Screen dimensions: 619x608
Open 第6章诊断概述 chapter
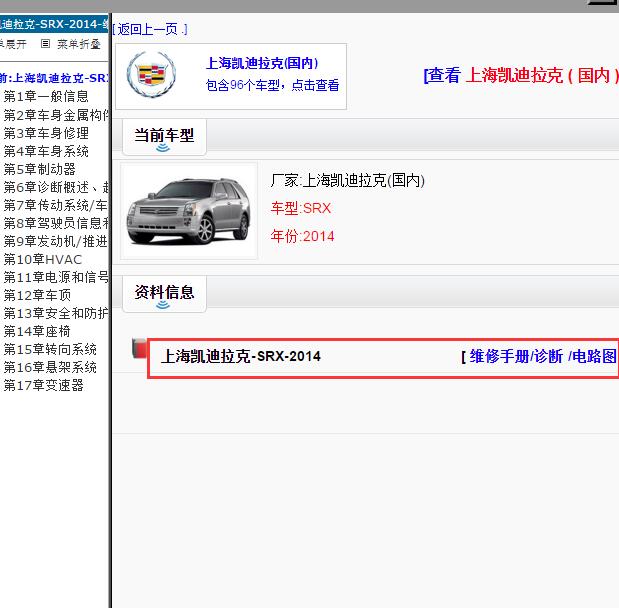point(56,187)
